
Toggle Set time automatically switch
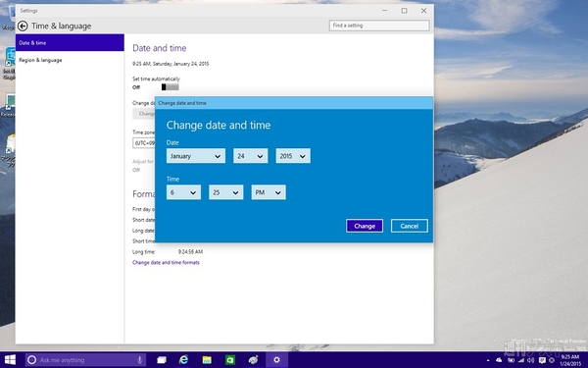[x=170, y=87]
